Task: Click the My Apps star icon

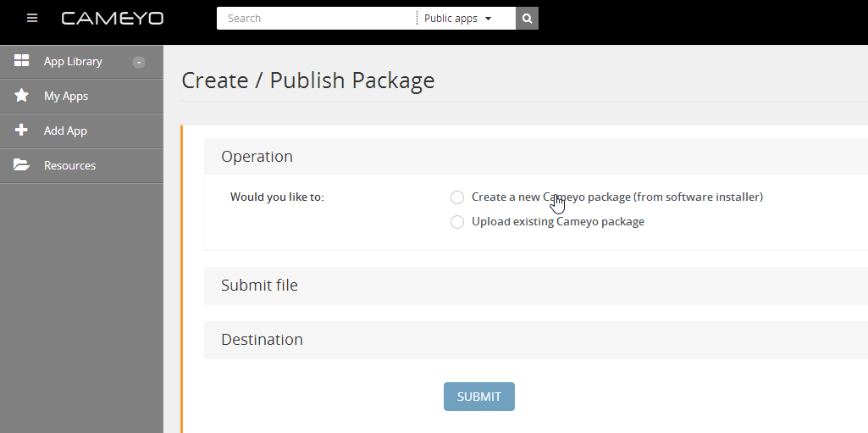Action: pyautogui.click(x=21, y=96)
